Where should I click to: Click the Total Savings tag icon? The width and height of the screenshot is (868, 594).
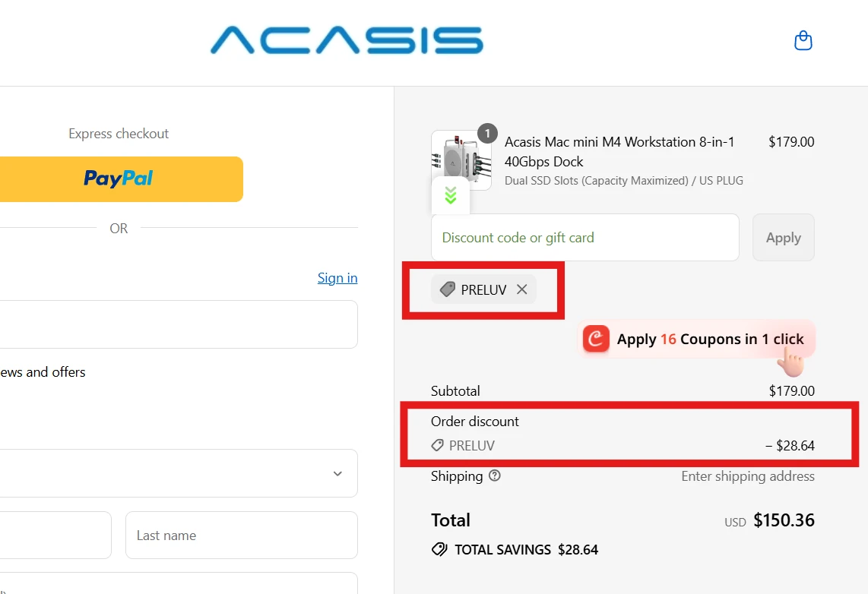(x=439, y=549)
